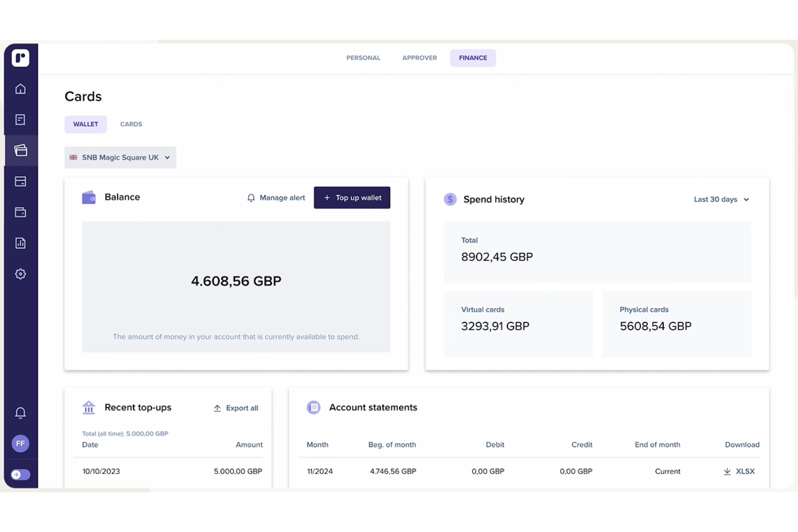Open the Reports chart icon in the sidebar
The width and height of the screenshot is (798, 532).
[x=20, y=243]
